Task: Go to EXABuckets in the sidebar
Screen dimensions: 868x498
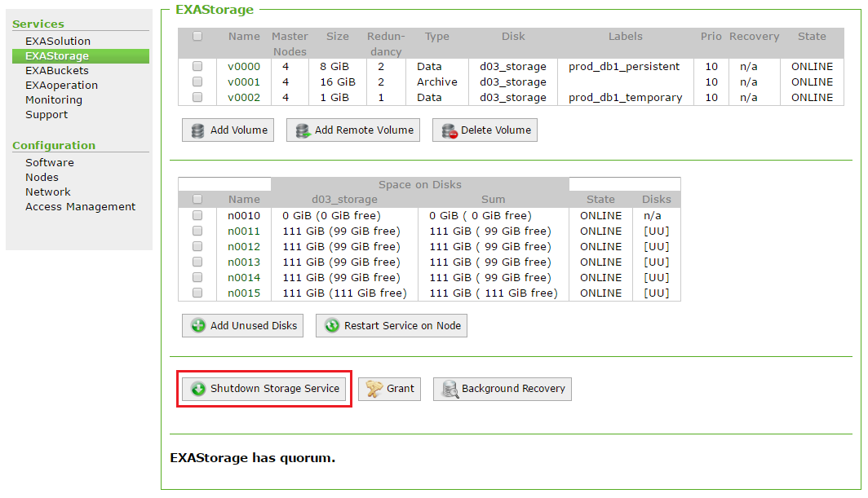Action: [x=56, y=71]
